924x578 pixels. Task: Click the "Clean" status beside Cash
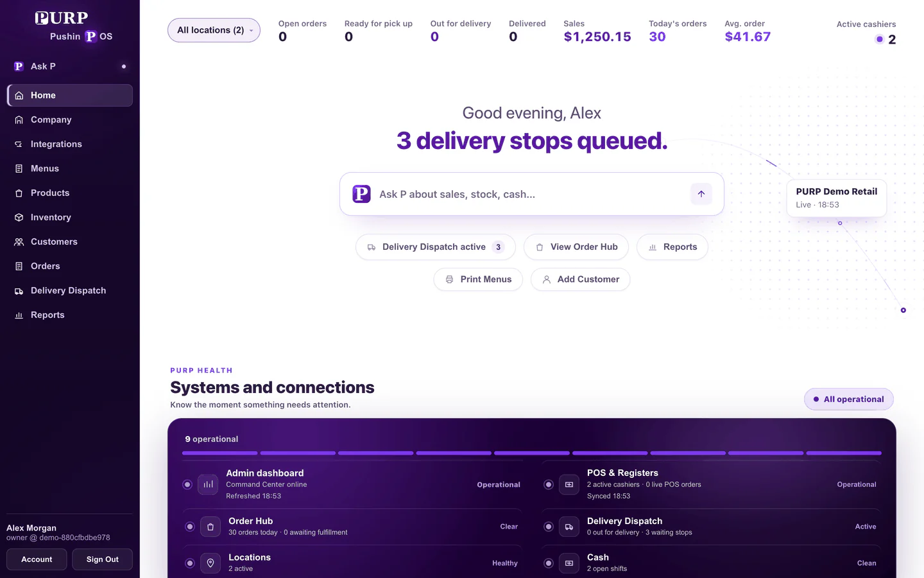[866, 563]
